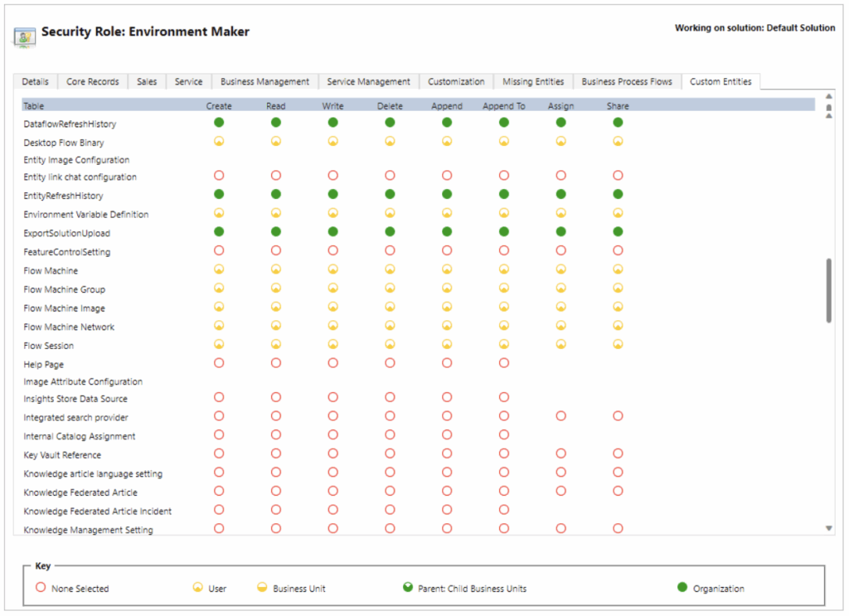Select the Service tab
The width and height of the screenshot is (849, 616).
(188, 82)
